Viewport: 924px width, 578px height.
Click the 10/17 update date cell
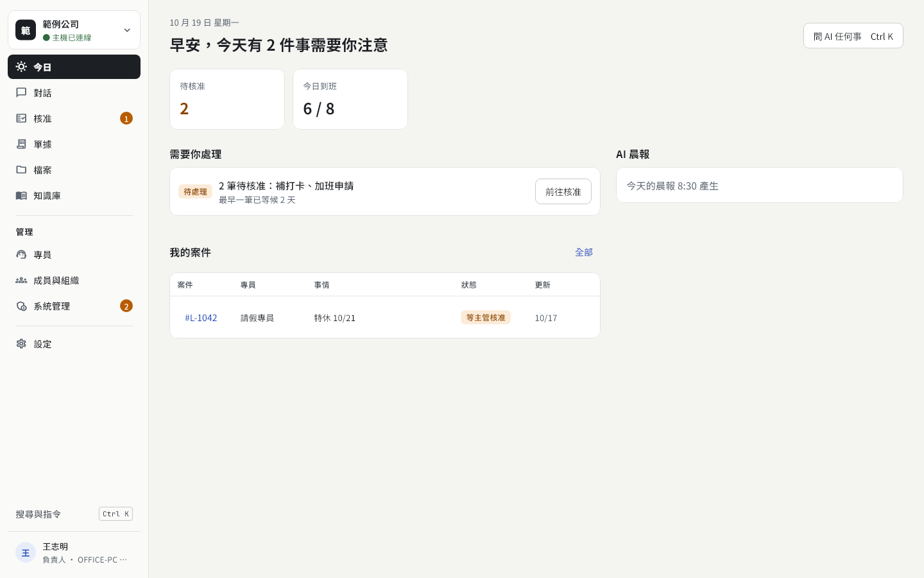coord(546,318)
